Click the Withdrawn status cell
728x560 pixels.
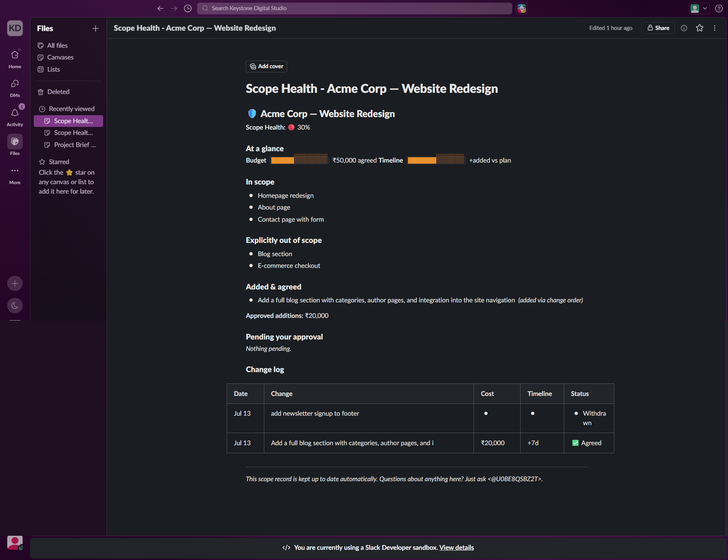[589, 418]
